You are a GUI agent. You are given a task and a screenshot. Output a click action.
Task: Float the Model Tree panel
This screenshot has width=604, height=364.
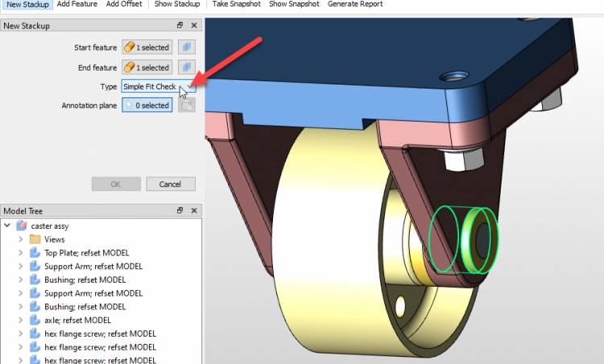[x=180, y=210]
